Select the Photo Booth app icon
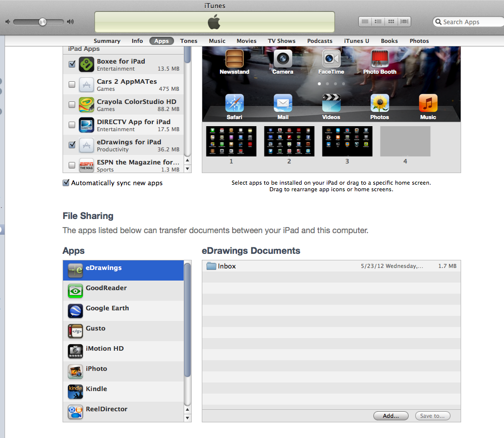The image size is (504, 438). point(379,59)
